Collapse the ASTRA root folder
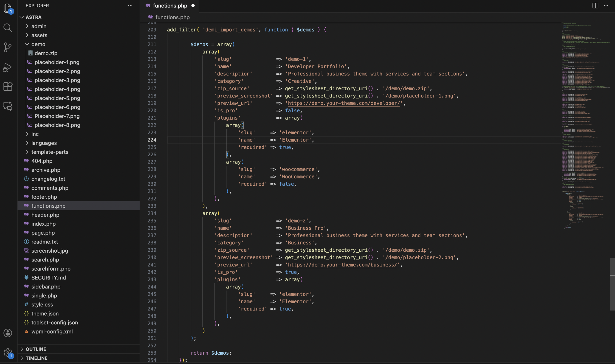615x364 pixels. click(x=22, y=17)
